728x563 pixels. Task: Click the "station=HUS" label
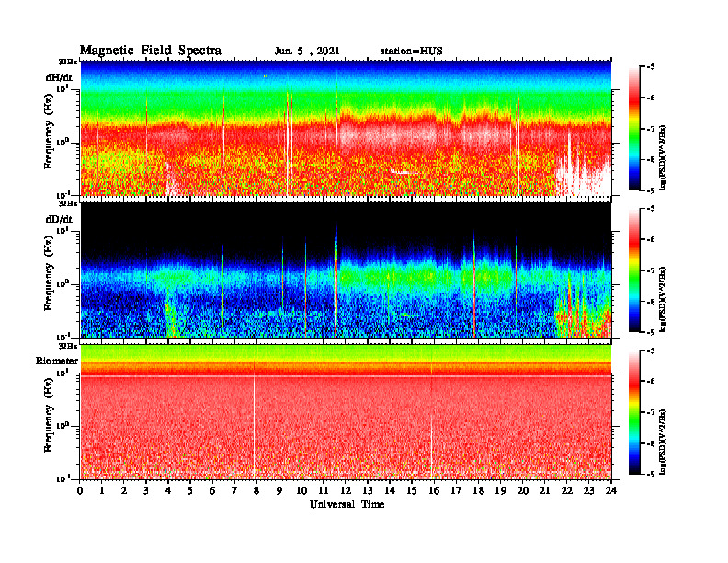(x=412, y=52)
